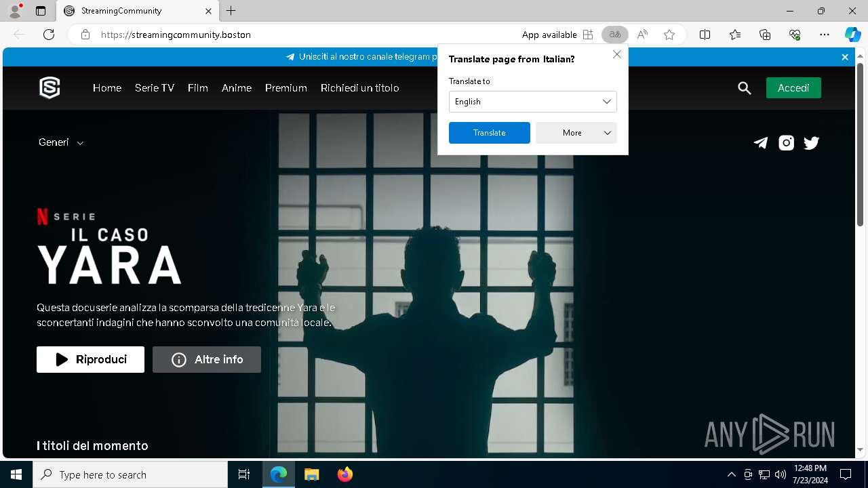
Task: Open the volume control tray icon
Action: (781, 474)
